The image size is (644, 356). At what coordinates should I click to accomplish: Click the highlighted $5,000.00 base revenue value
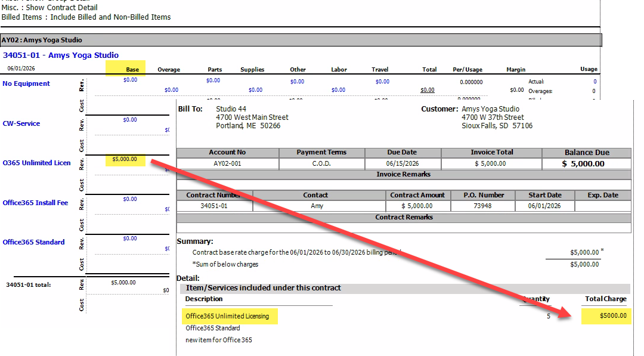[x=125, y=159]
